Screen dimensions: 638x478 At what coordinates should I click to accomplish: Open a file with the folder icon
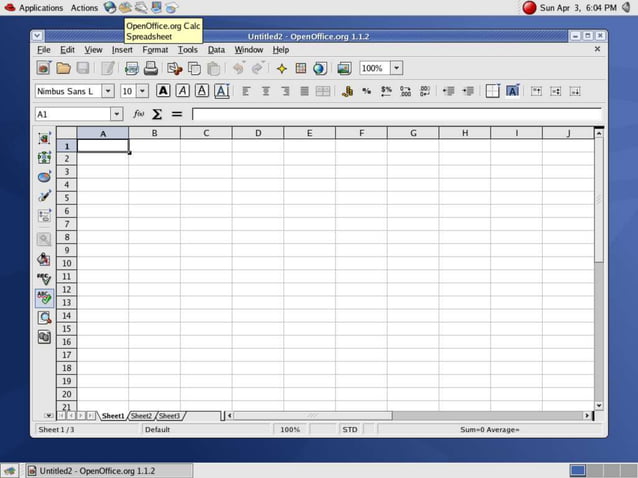63,68
